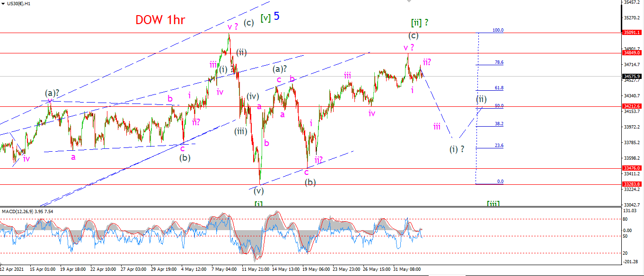
Task: Click the 19 May 06:00 time axis label
Action: pos(316,269)
